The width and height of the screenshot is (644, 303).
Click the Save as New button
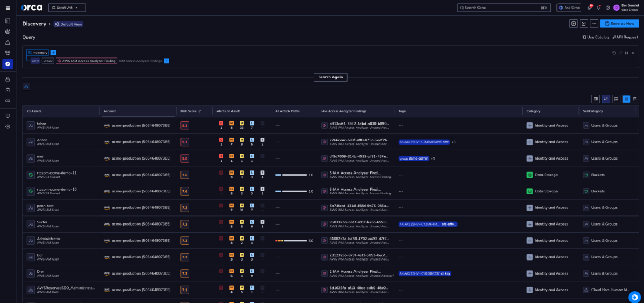[619, 24]
